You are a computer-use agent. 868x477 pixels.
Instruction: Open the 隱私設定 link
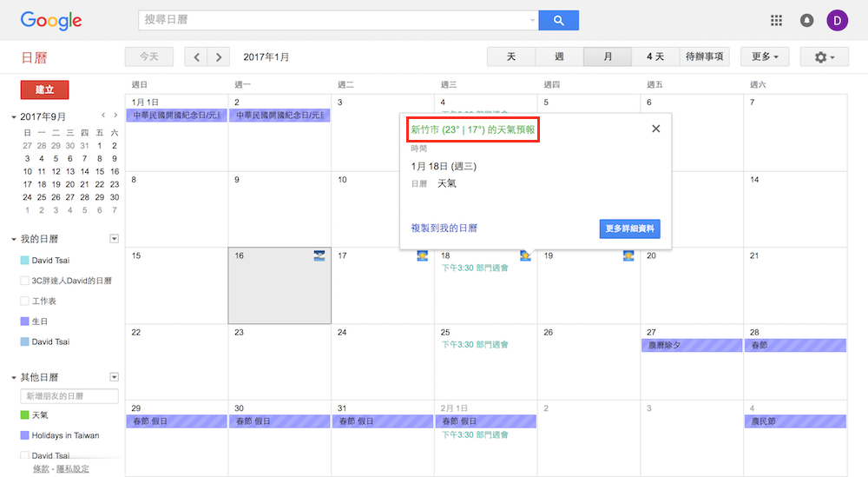tap(73, 468)
